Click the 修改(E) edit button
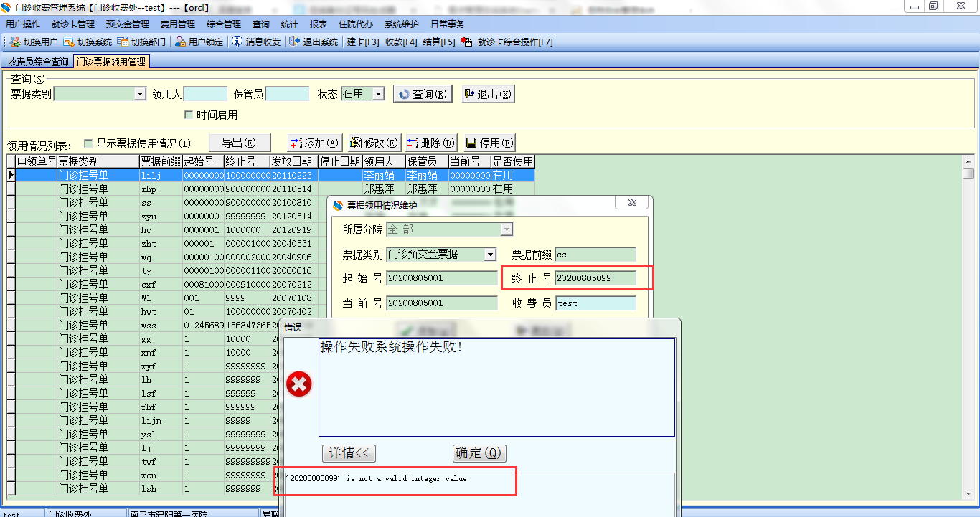980x517 pixels. 374,143
